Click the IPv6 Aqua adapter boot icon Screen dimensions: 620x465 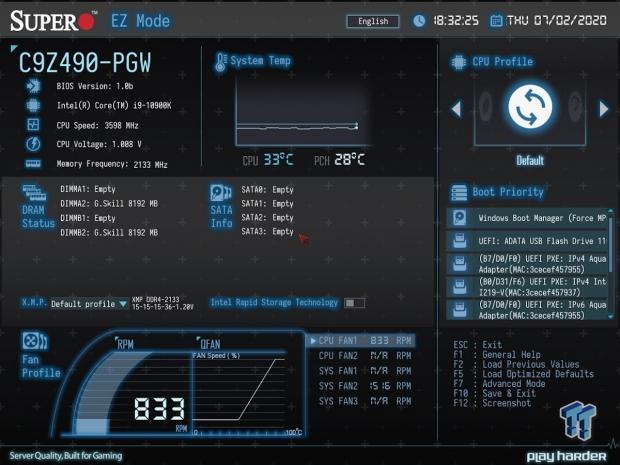[459, 310]
